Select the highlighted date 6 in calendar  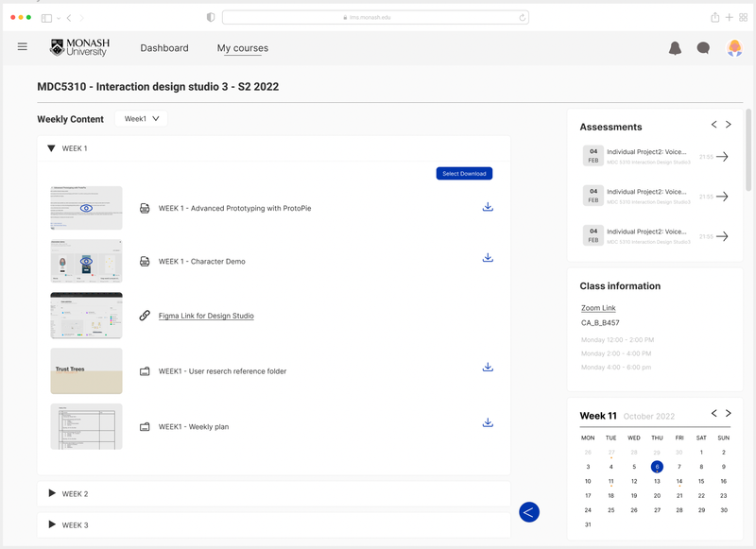[657, 467]
